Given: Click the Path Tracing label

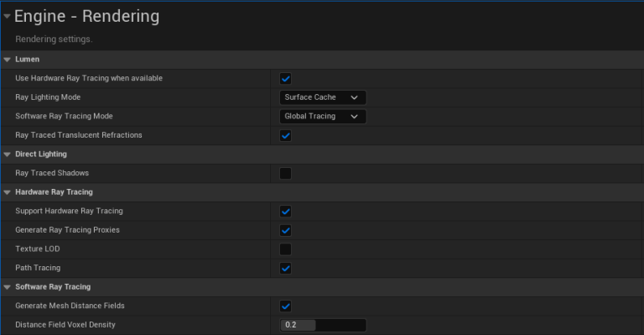Looking at the screenshot, I should coord(38,268).
